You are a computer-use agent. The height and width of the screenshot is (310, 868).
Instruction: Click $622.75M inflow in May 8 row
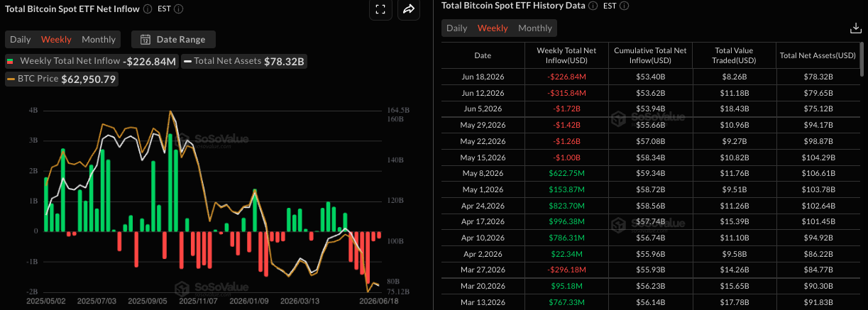click(566, 173)
